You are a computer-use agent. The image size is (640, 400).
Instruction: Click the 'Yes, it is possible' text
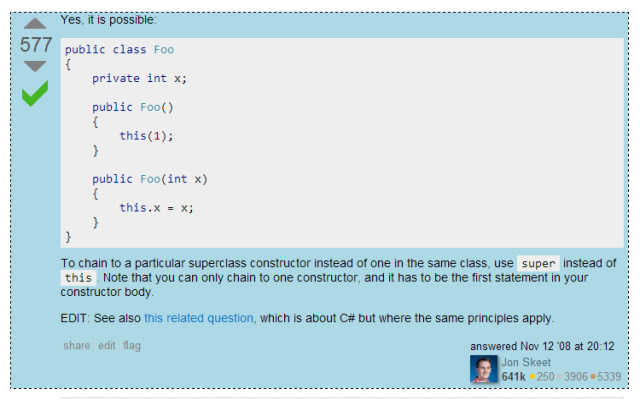tap(108, 20)
